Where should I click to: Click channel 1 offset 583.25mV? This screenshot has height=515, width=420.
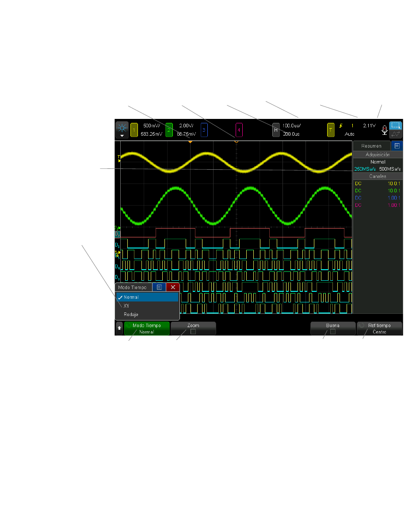(151, 134)
